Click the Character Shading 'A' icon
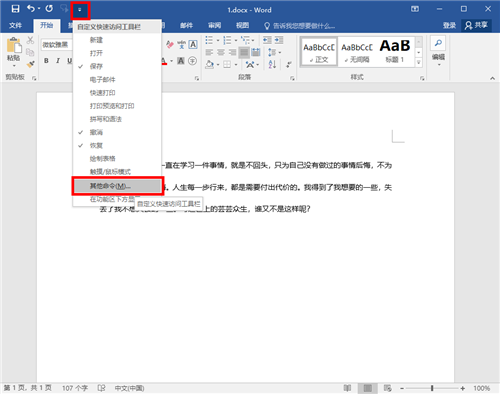 pyautogui.click(x=181, y=61)
